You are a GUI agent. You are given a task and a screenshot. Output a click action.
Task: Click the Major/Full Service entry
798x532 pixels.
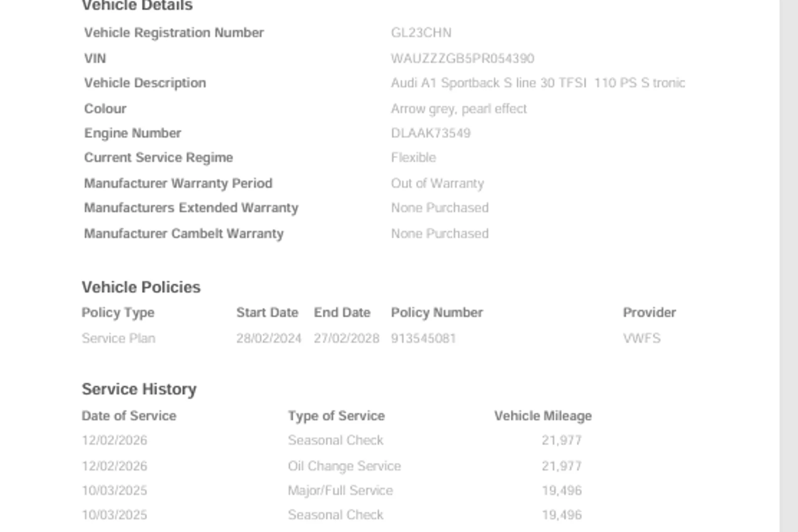point(340,491)
